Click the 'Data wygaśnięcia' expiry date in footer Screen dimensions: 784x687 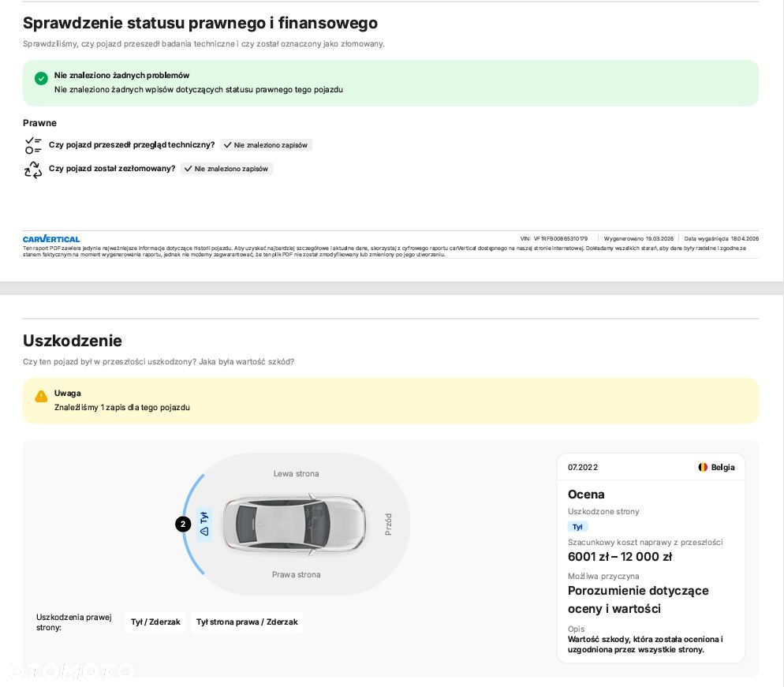[722, 238]
